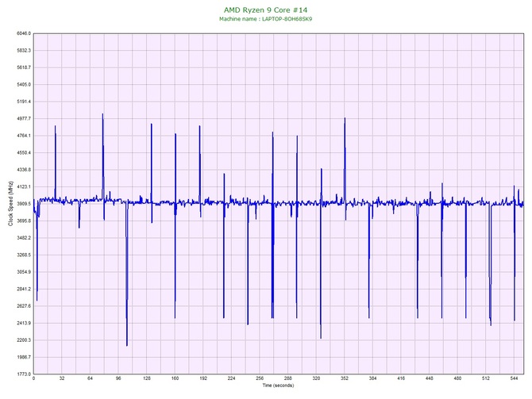
Task: Select the 5405.0 Y-axis value
Action: [x=24, y=84]
